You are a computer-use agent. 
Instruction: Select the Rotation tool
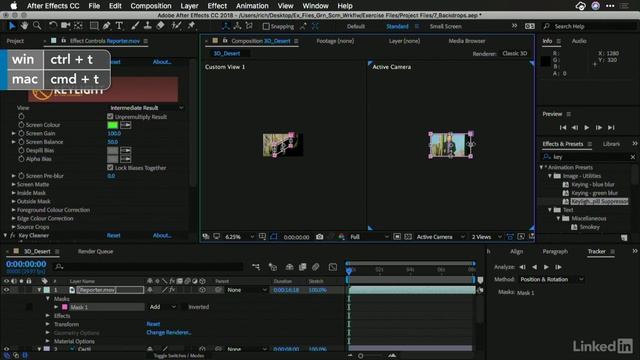(53, 26)
